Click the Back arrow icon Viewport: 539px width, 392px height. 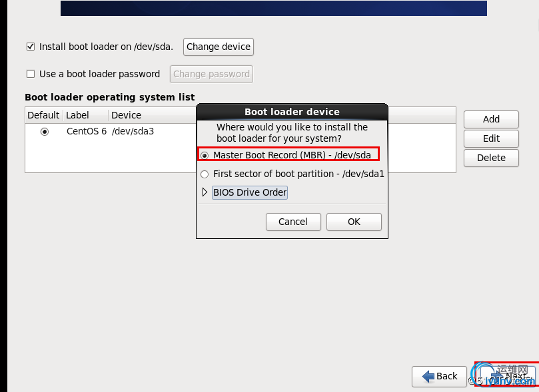click(x=427, y=376)
